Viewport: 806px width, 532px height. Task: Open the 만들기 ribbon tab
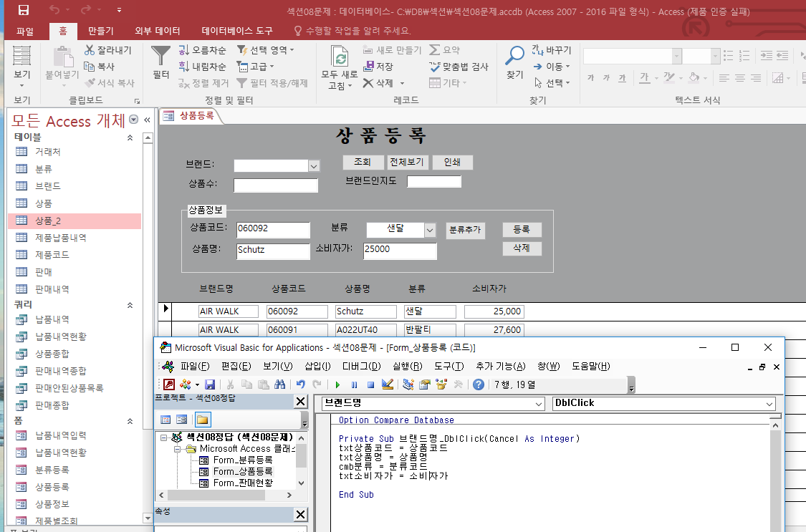coord(100,31)
